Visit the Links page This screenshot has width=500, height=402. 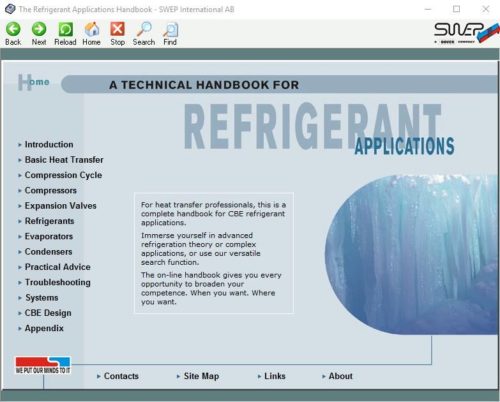coord(275,376)
